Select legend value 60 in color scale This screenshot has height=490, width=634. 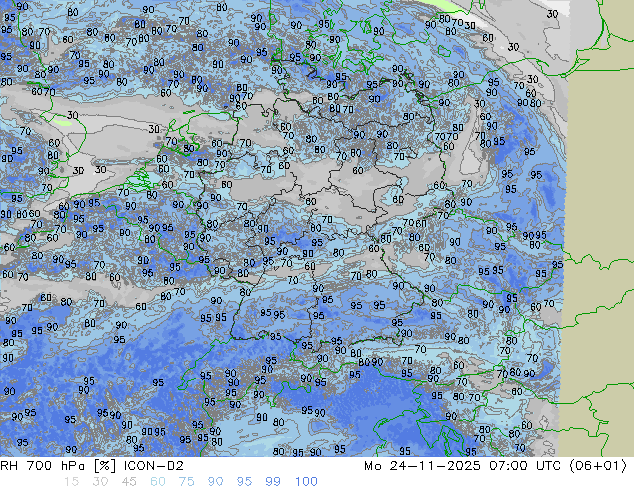click(x=158, y=482)
